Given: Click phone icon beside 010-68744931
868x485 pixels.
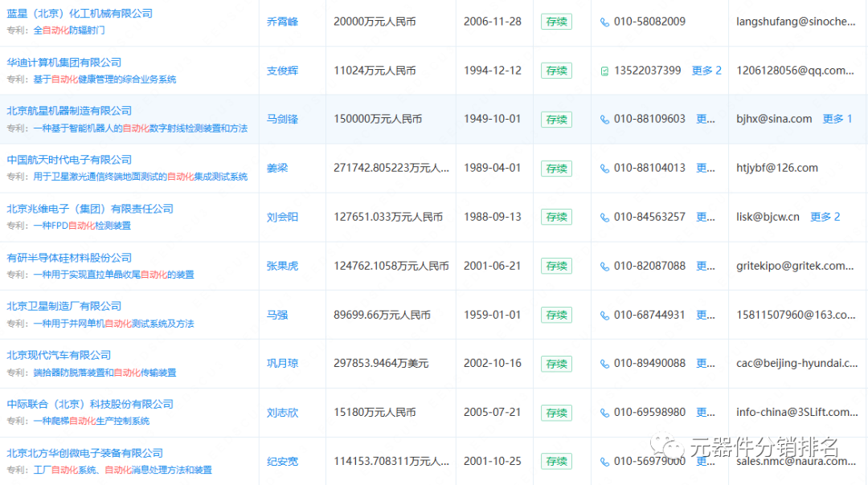Looking at the screenshot, I should (x=604, y=316).
